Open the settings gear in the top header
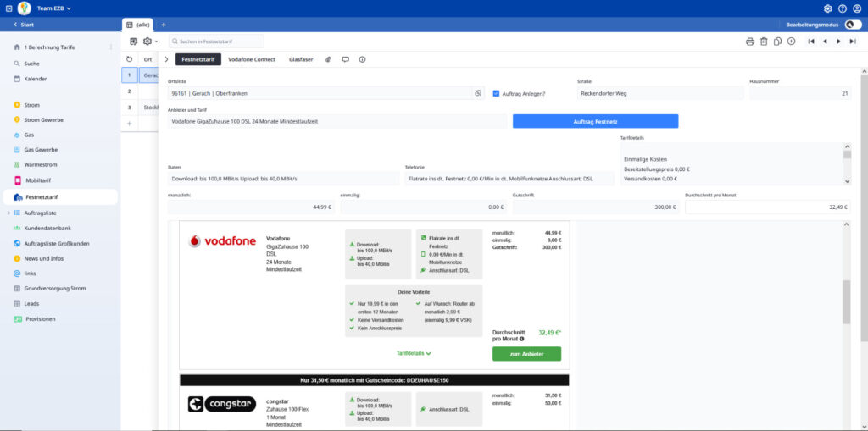 827,8
